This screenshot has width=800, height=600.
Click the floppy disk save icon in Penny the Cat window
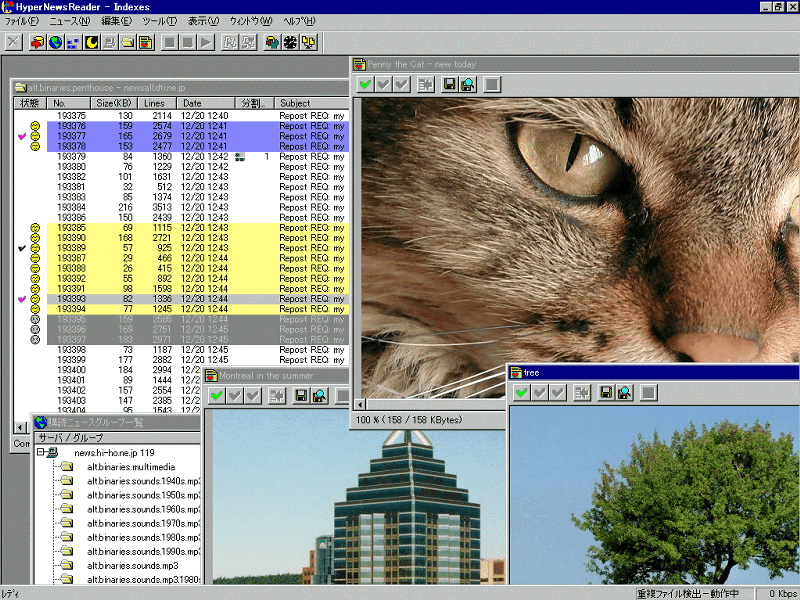[449, 84]
